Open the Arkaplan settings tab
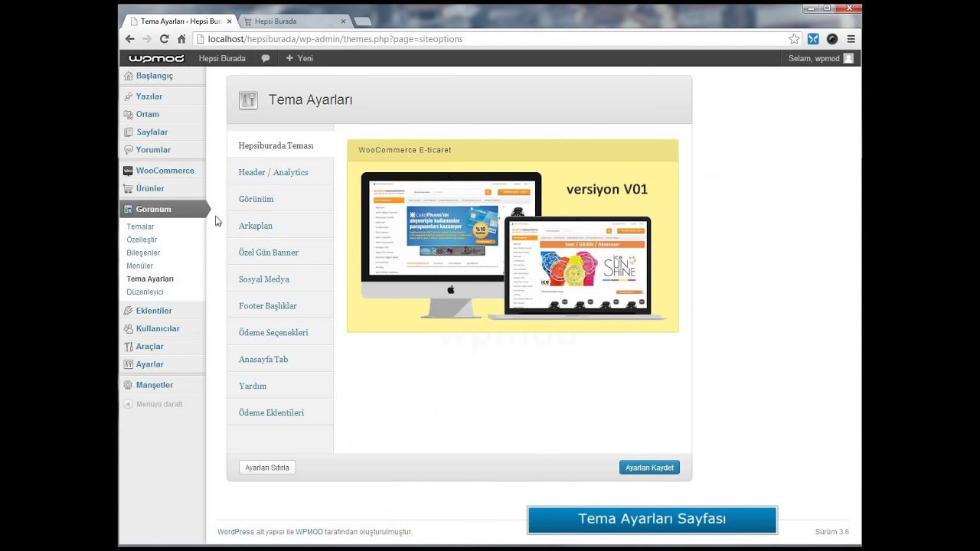980x551 pixels. [280, 226]
